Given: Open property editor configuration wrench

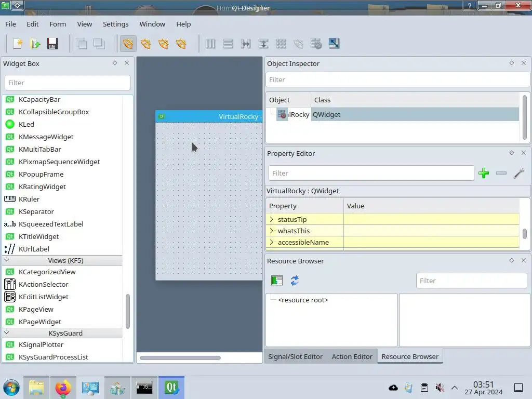Looking at the screenshot, I should click(x=519, y=173).
